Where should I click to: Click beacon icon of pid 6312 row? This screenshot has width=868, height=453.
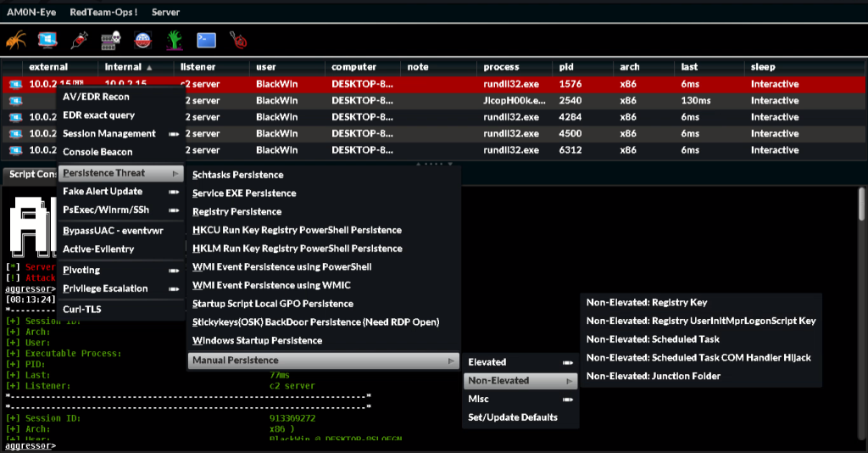tap(15, 150)
